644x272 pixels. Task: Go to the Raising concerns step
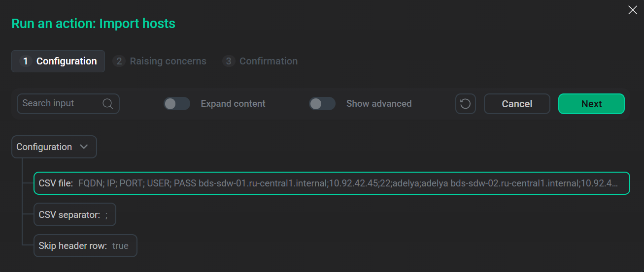(168, 61)
